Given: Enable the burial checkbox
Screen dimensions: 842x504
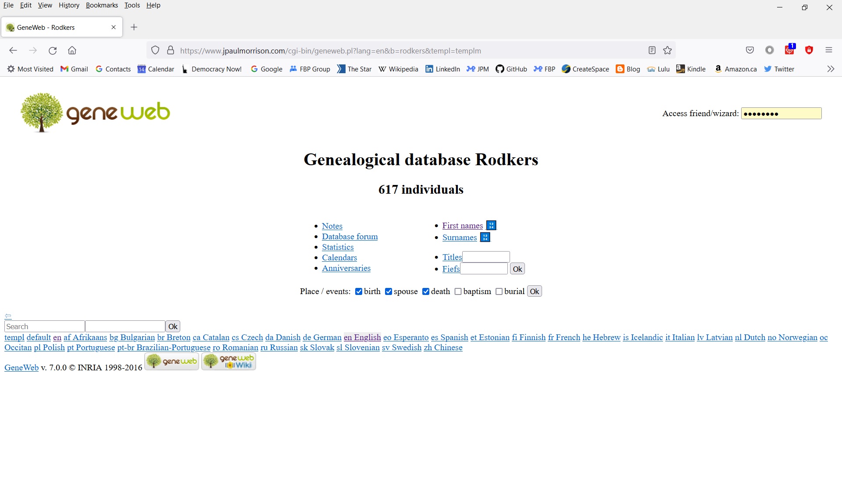Looking at the screenshot, I should pyautogui.click(x=499, y=291).
